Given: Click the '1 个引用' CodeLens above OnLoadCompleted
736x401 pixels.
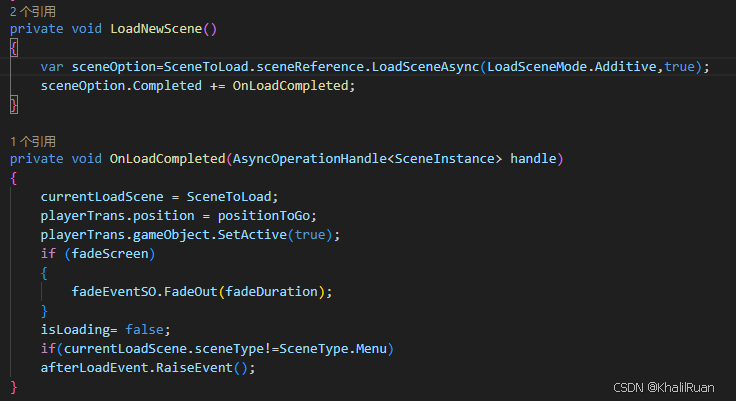Looking at the screenshot, I should [33, 141].
